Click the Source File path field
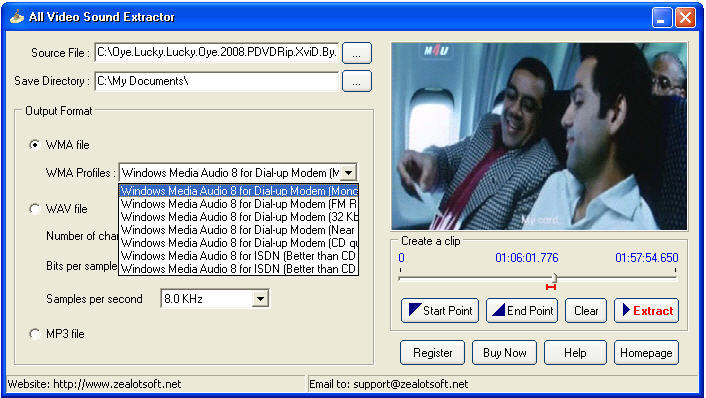This screenshot has width=706, height=398. (217, 53)
